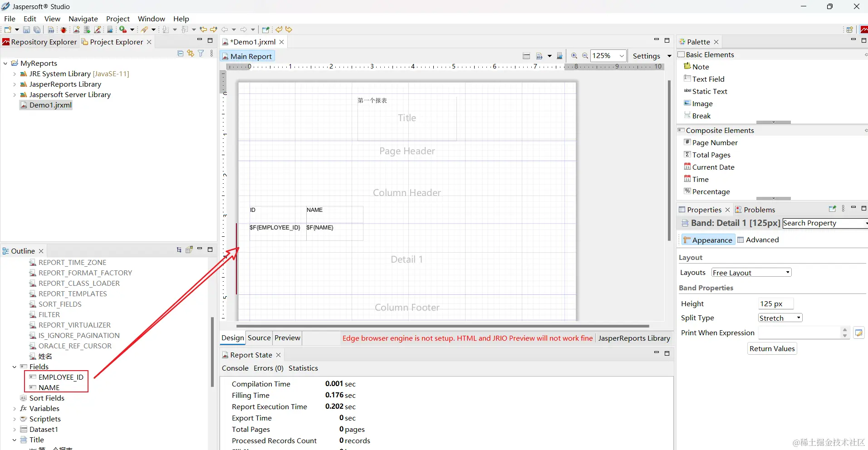Image resolution: width=868 pixels, height=450 pixels.
Task: Select the Total Pages composite element
Action: (x=707, y=155)
